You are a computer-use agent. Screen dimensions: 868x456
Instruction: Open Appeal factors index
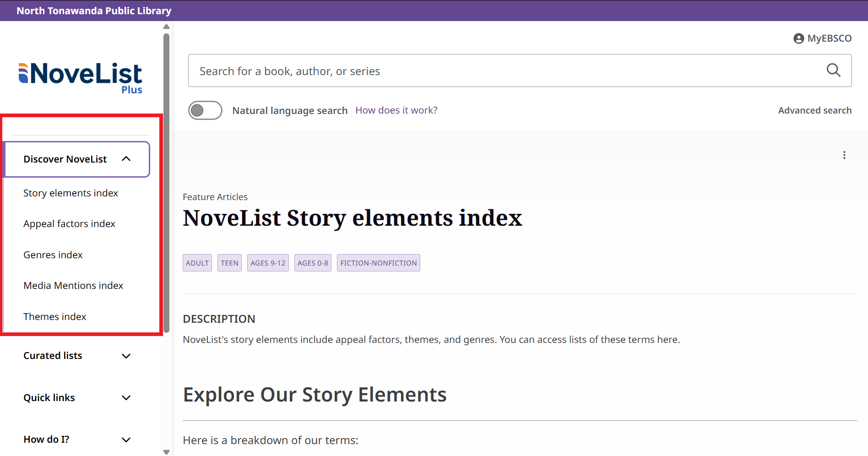click(69, 224)
